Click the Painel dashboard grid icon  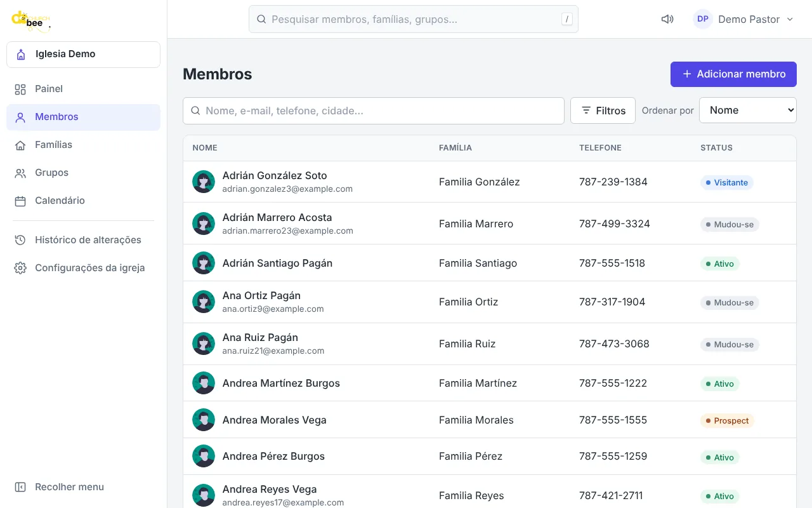click(20, 89)
